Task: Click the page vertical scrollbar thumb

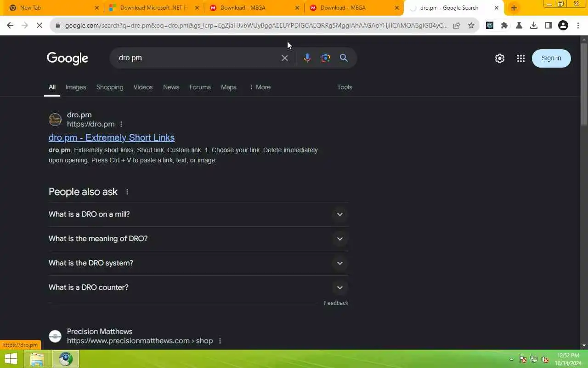Action: [584, 84]
